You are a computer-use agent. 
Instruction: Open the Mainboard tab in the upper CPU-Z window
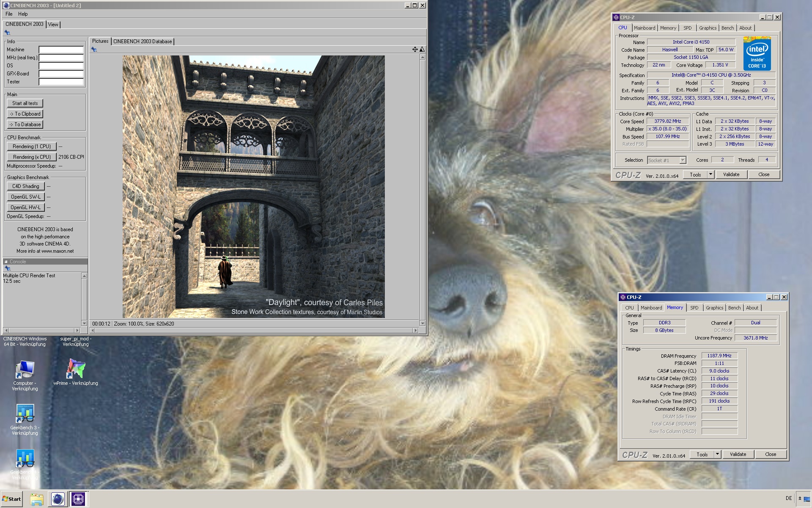(645, 28)
